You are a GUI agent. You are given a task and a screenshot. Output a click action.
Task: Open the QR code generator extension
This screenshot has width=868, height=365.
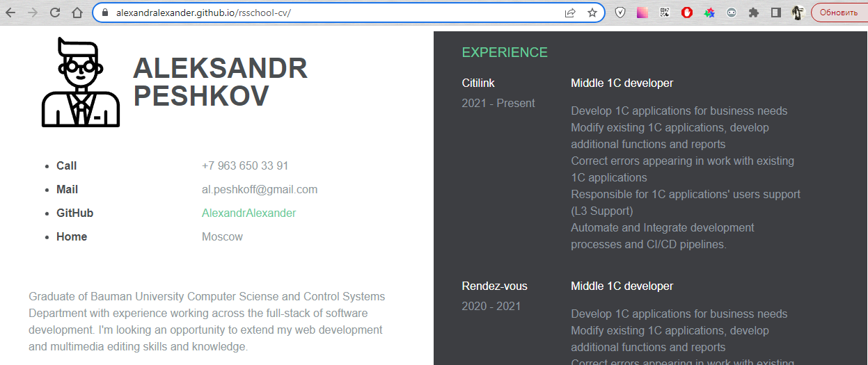[x=665, y=13]
